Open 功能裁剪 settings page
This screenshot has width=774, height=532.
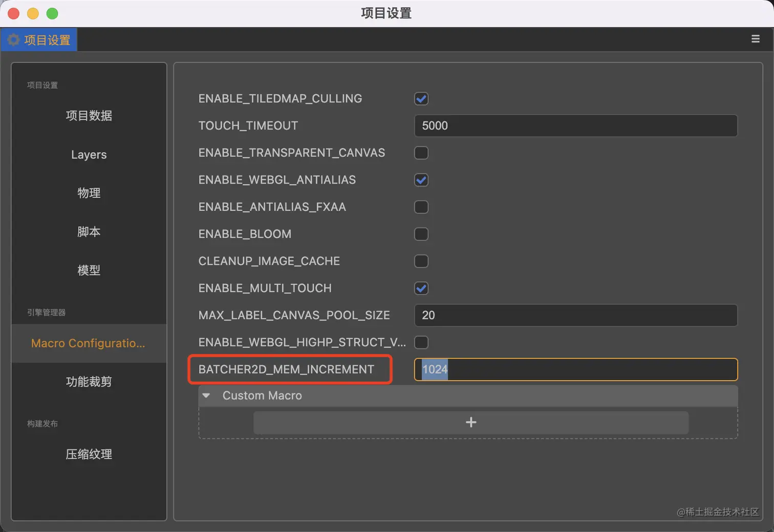tap(89, 382)
